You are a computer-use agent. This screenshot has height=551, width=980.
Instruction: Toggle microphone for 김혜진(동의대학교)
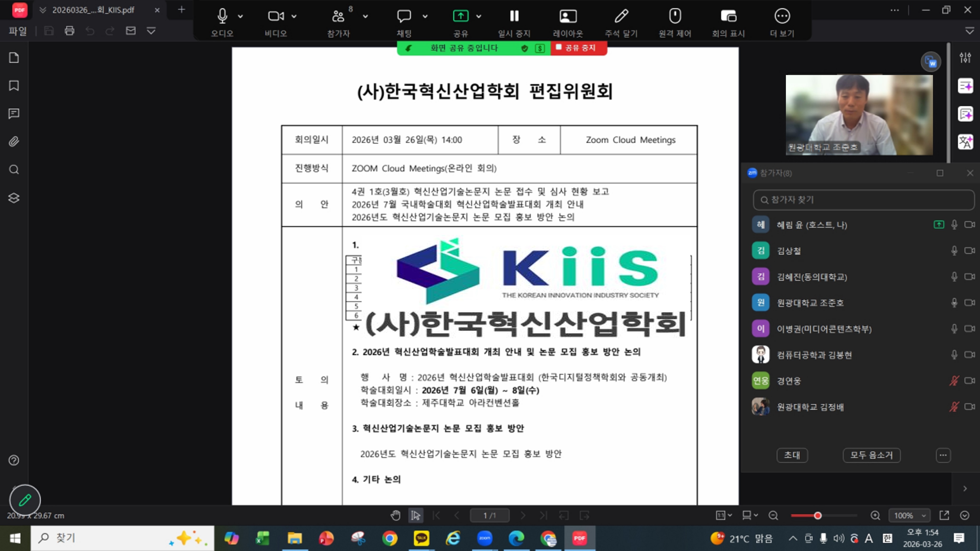pyautogui.click(x=954, y=277)
